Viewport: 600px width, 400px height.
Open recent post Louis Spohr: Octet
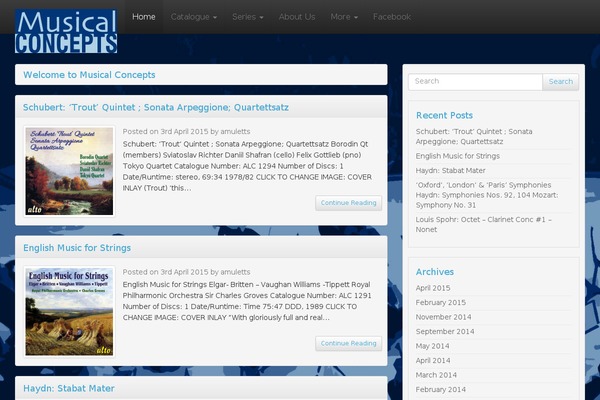484,224
